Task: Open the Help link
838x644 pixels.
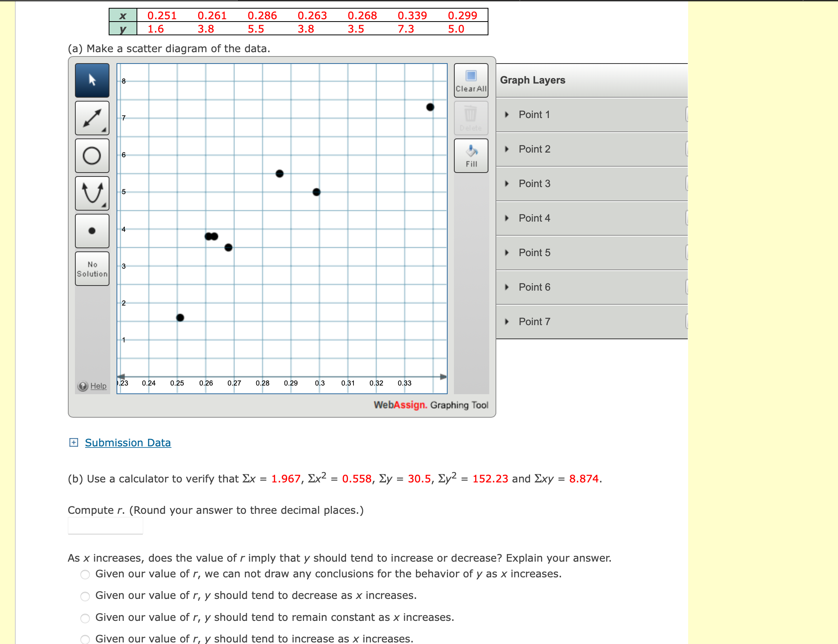Action: pyautogui.click(x=97, y=386)
